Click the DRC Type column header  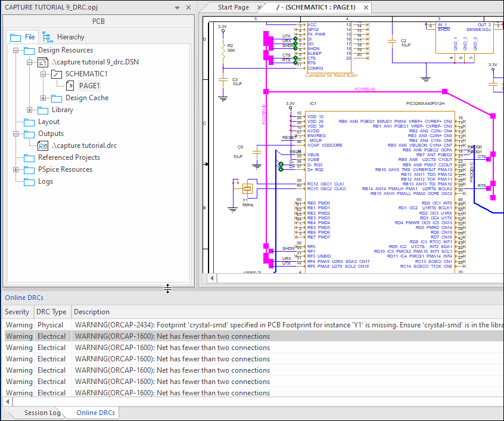tap(51, 312)
